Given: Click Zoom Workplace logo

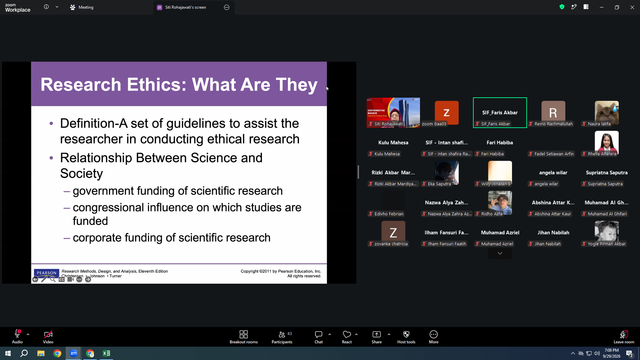Looking at the screenshot, I should click(x=17, y=8).
